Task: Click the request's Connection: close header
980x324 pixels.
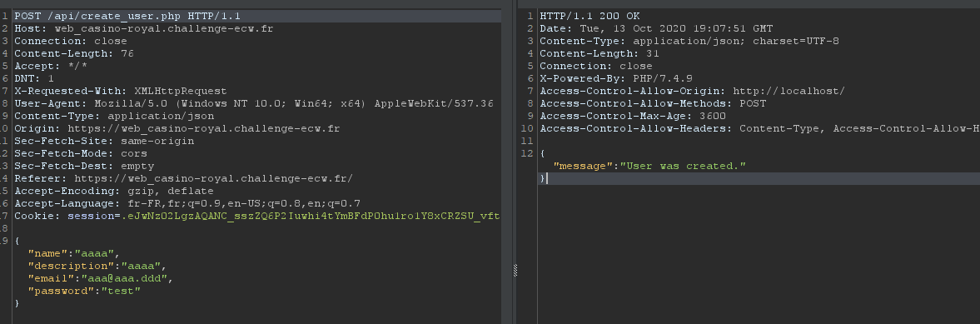Action: point(71,42)
